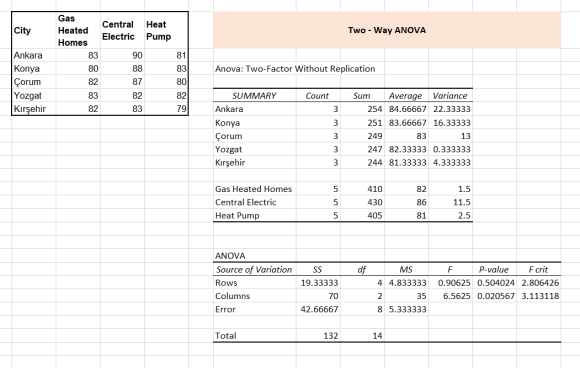The image size is (580, 368).
Task: Click the SUMMARY header cell
Action: coord(254,96)
